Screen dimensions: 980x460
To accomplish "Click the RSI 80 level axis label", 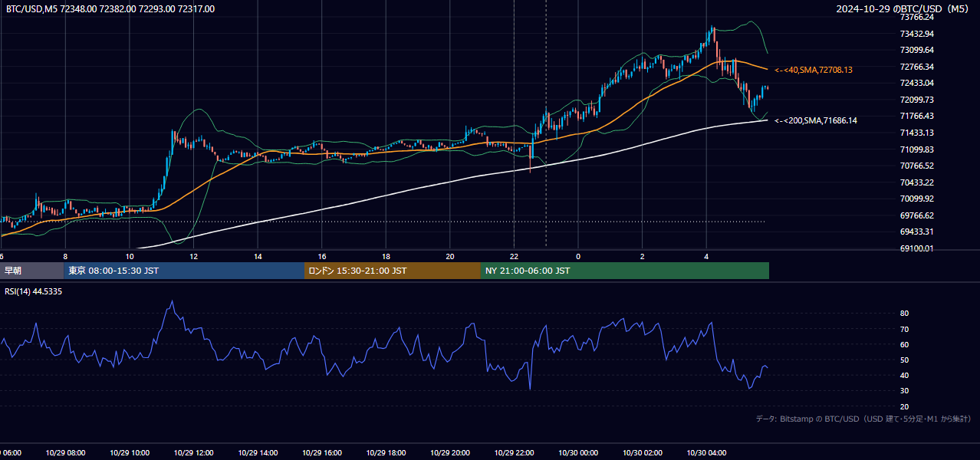I will pos(904,314).
